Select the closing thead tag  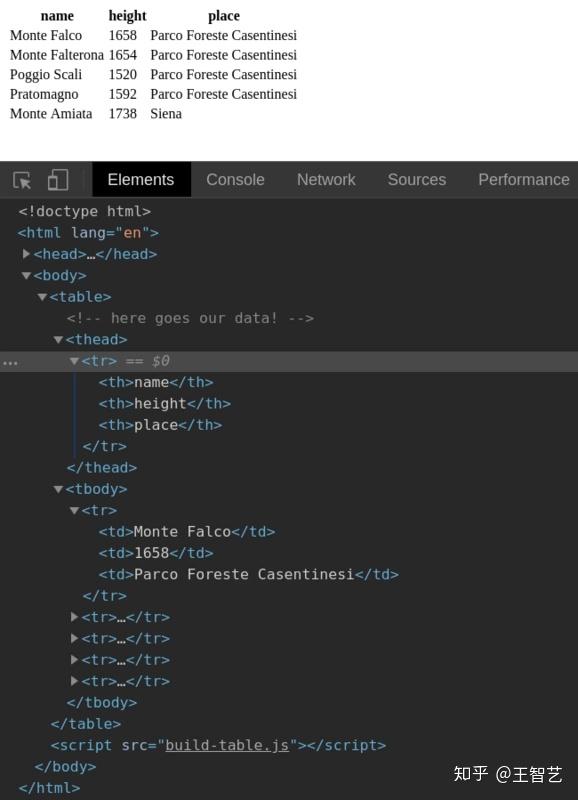(x=102, y=468)
